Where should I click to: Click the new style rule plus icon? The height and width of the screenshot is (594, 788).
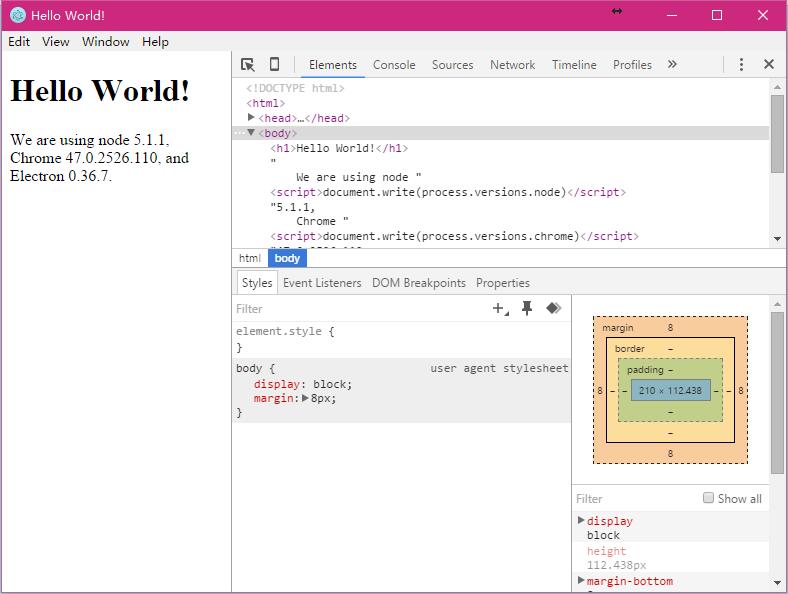tap(499, 309)
